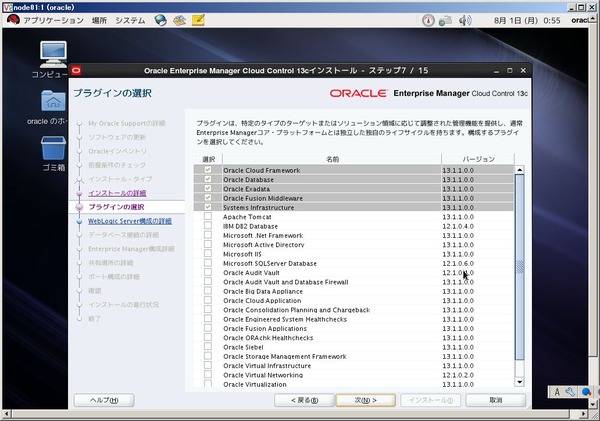Enable Oracle Virtual Networking checkbox
Viewport: 600px width, 421px height.
(x=208, y=374)
